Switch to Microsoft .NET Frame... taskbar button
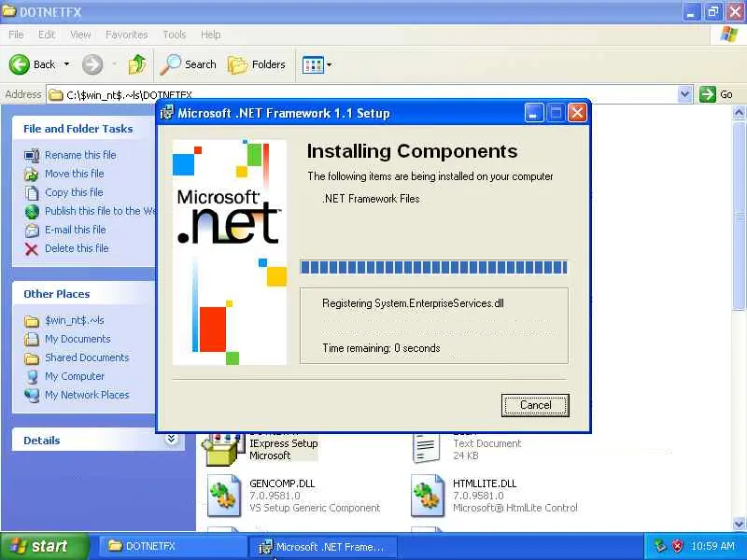This screenshot has width=747, height=560. tap(323, 547)
